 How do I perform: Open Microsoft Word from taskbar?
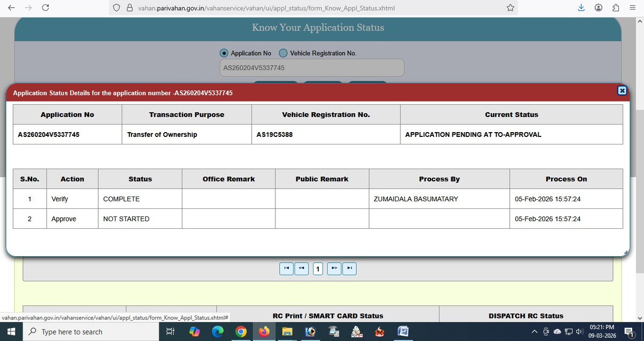click(403, 332)
